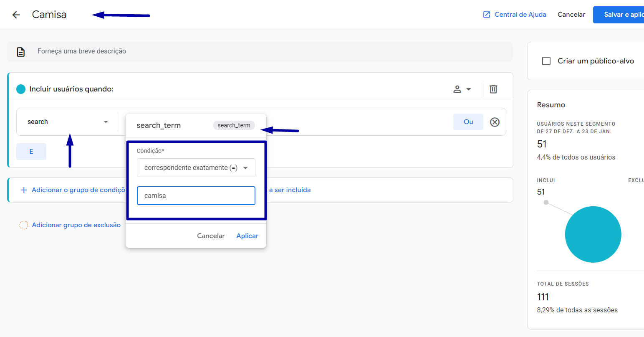Delete the condition group with trash icon
Screen dimensions: 644x337
tap(493, 89)
